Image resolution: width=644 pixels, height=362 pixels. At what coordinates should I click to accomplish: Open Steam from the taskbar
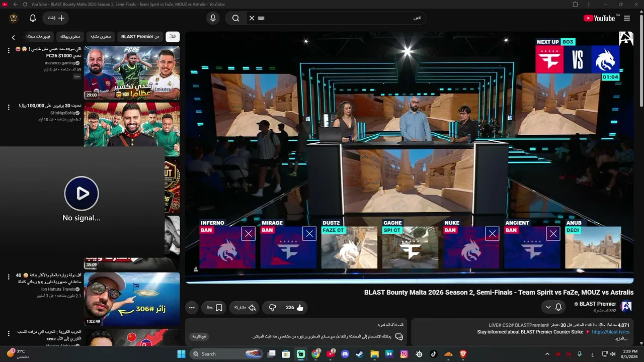click(360, 354)
